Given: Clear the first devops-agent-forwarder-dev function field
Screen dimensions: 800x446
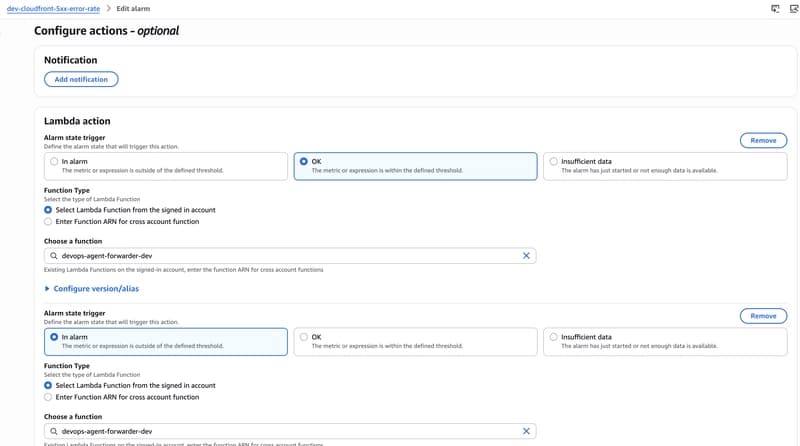Looking at the screenshot, I should tap(526, 256).
